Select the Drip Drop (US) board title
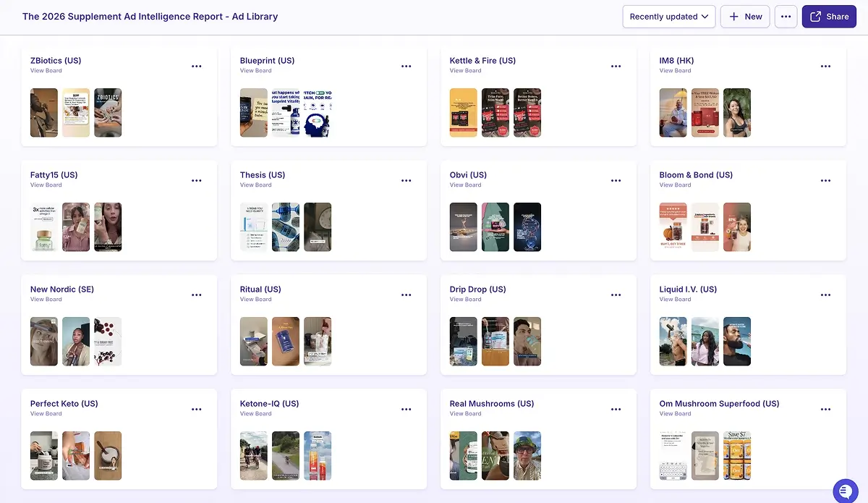 pos(478,289)
